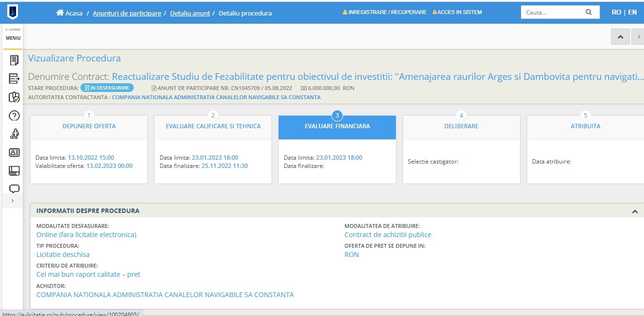644x316 pixels.
Task: Click Contract de achizitii publice value
Action: pyautogui.click(x=388, y=235)
